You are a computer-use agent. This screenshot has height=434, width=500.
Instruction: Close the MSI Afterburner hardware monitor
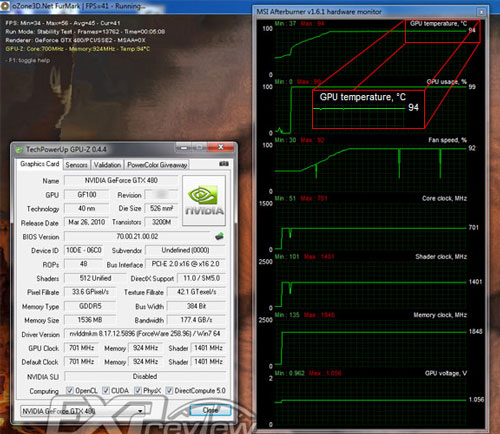pos(481,12)
